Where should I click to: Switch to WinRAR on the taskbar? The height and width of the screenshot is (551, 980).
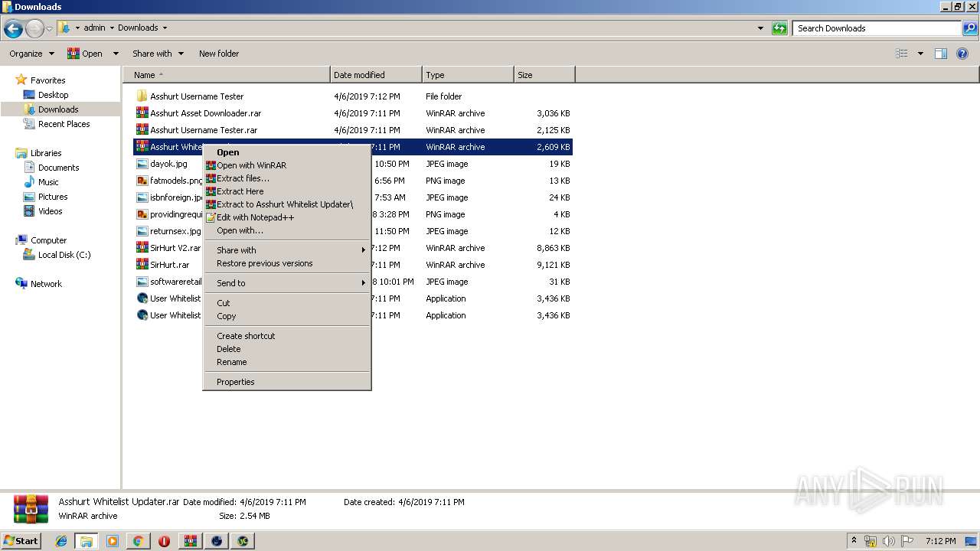(191, 541)
